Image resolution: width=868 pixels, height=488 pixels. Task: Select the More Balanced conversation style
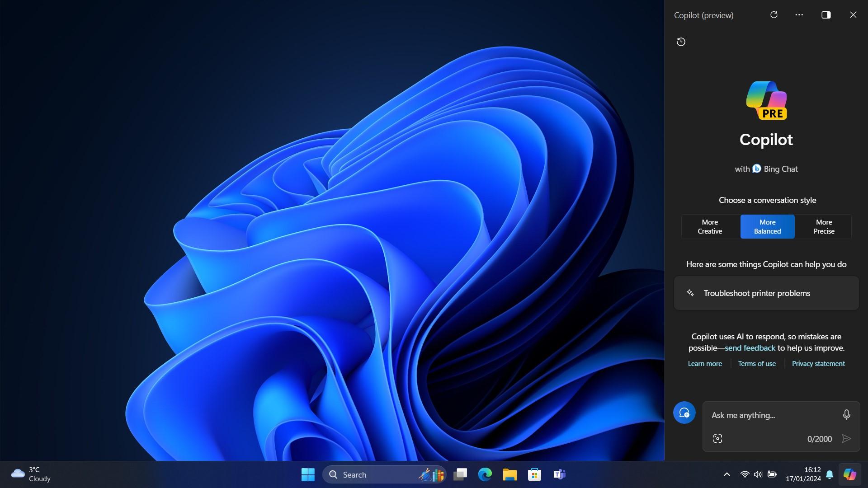point(767,226)
